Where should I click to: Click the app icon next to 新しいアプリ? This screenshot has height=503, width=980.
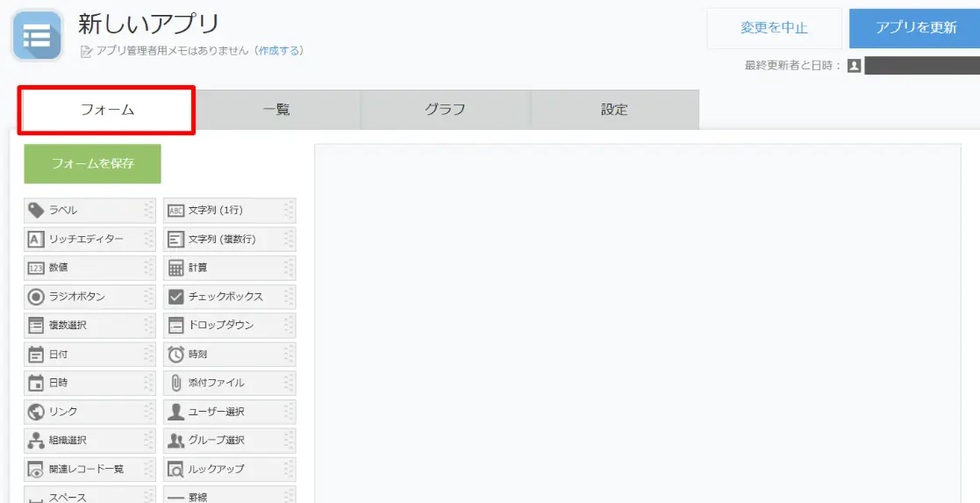(x=37, y=35)
